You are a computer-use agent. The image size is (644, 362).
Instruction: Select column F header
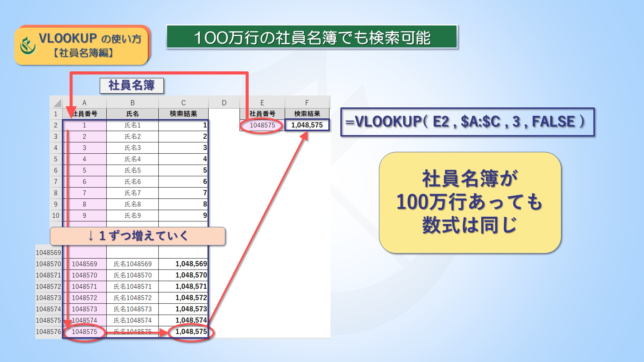tap(307, 103)
